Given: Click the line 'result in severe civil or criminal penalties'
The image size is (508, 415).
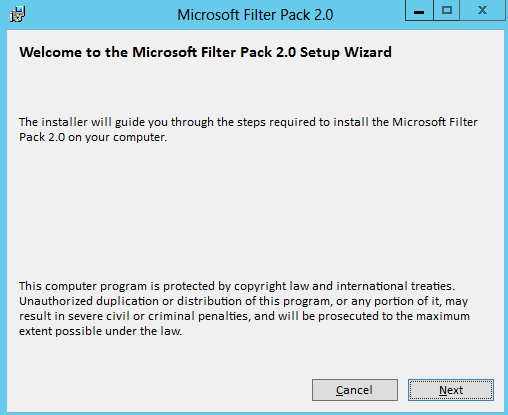Looking at the screenshot, I should [x=244, y=316].
